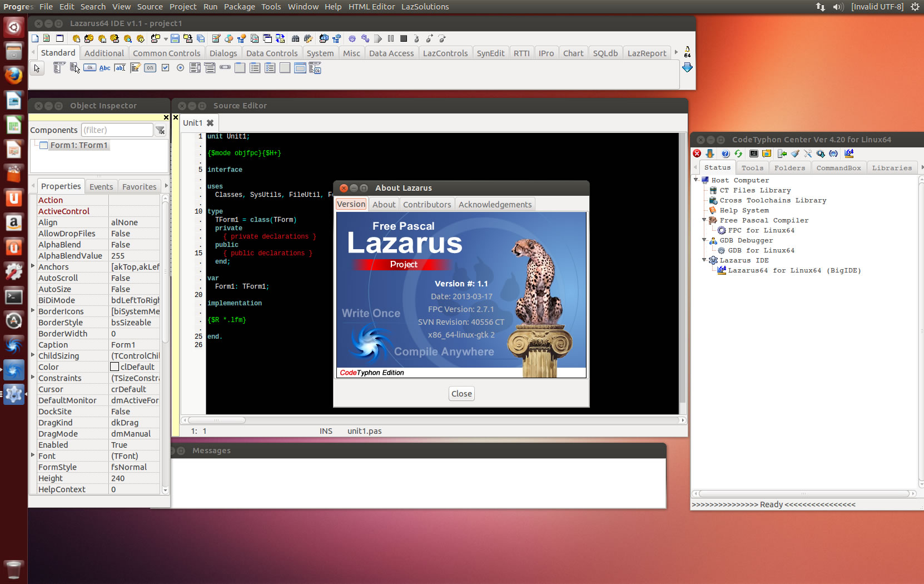
Task: Click the Caption property value 'Form1'
Action: tap(134, 345)
